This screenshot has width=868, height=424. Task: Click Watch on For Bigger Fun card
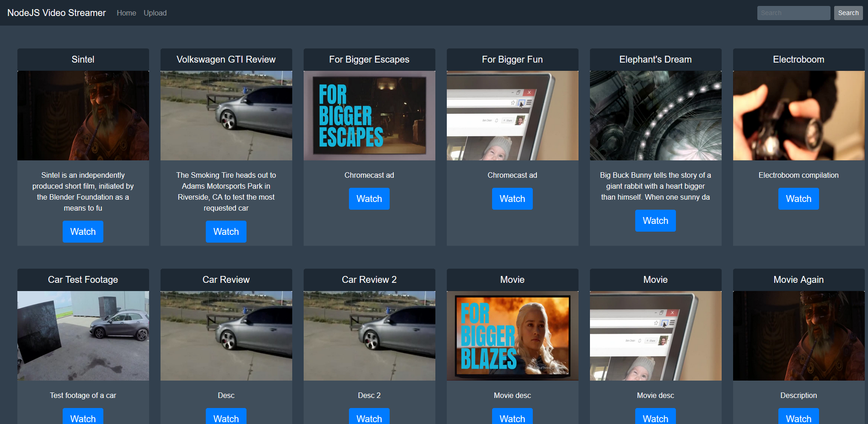[x=512, y=199]
